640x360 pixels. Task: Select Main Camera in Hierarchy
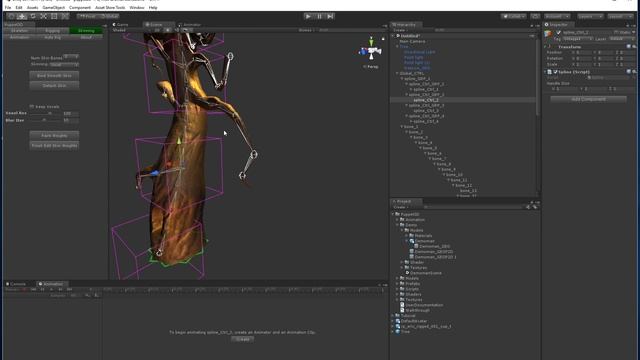[x=412, y=42]
